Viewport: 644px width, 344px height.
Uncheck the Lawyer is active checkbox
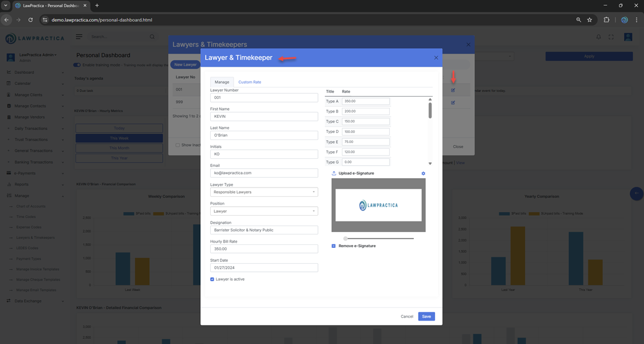pyautogui.click(x=212, y=280)
